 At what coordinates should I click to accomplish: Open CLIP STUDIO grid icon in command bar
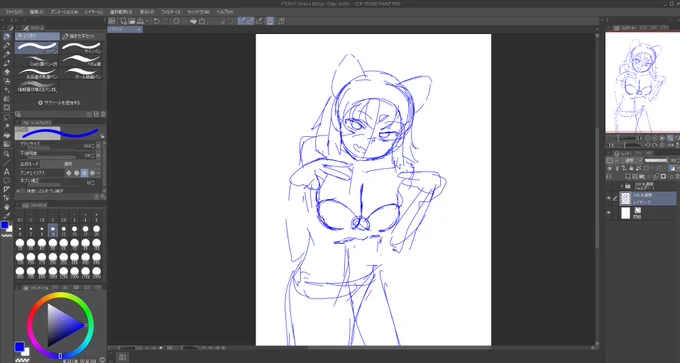pos(111,21)
